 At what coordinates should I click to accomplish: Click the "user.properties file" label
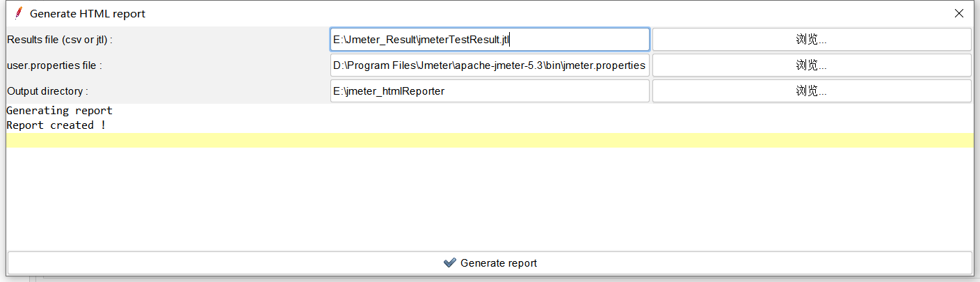pos(54,65)
